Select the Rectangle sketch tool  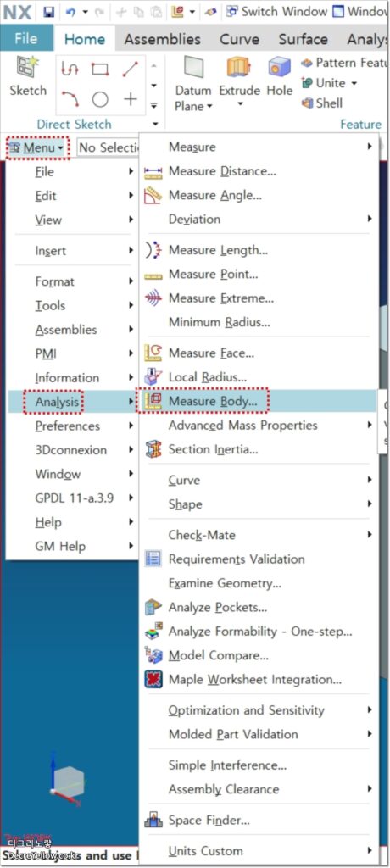pyautogui.click(x=100, y=69)
